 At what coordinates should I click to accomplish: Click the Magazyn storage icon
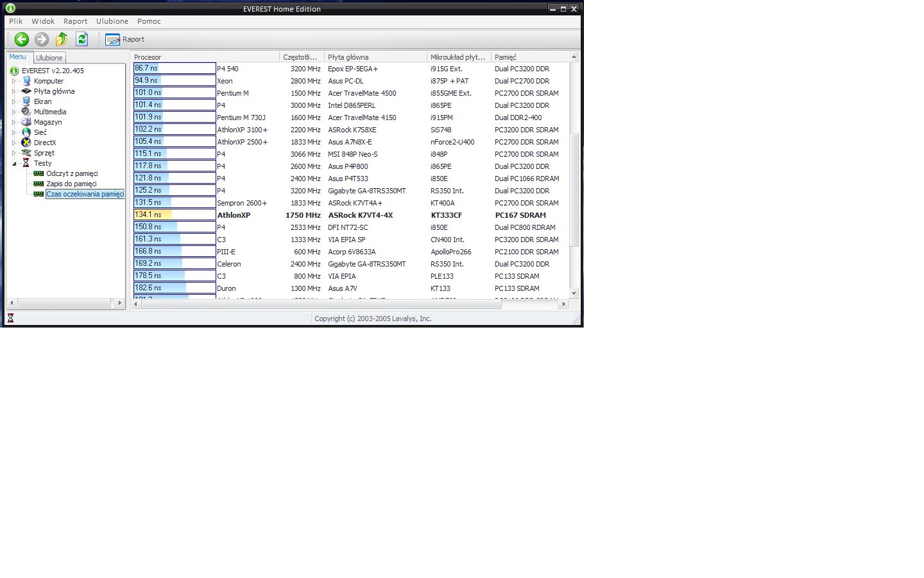[26, 122]
